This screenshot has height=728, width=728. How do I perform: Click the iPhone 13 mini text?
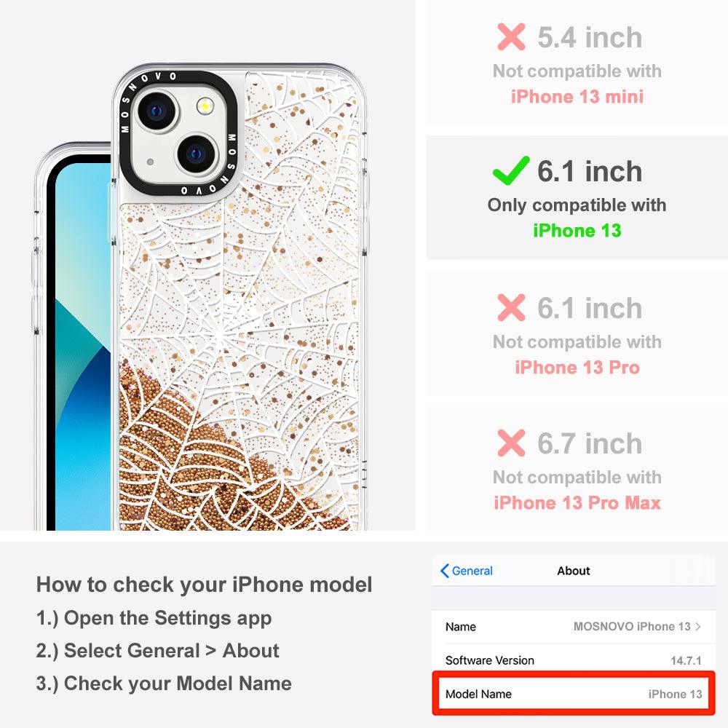[x=577, y=97]
